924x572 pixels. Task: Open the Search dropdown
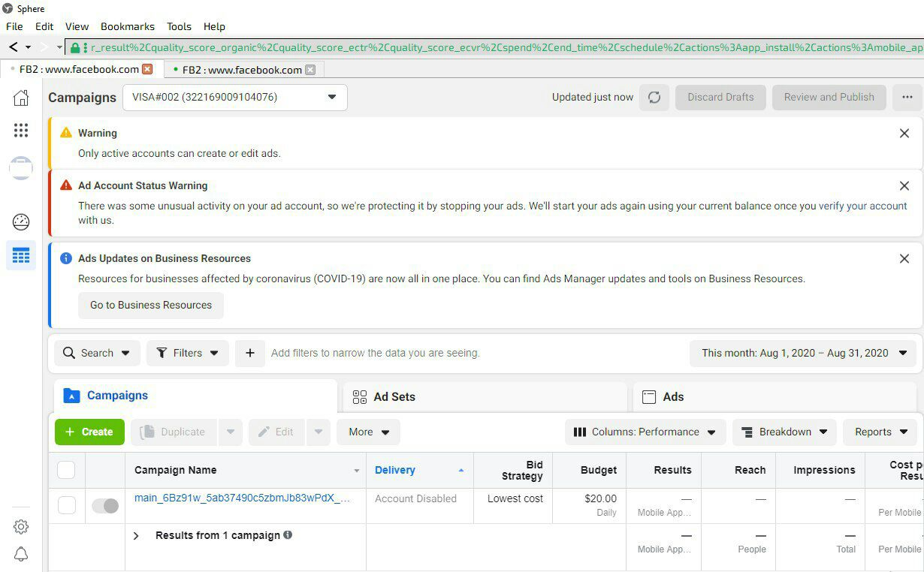[x=97, y=353]
